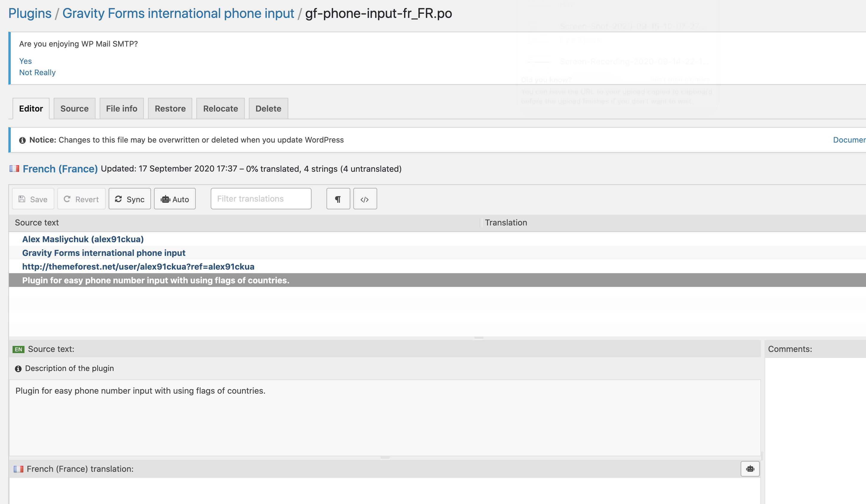Open the Restore tab
Image resolution: width=866 pixels, height=504 pixels.
pyautogui.click(x=170, y=109)
